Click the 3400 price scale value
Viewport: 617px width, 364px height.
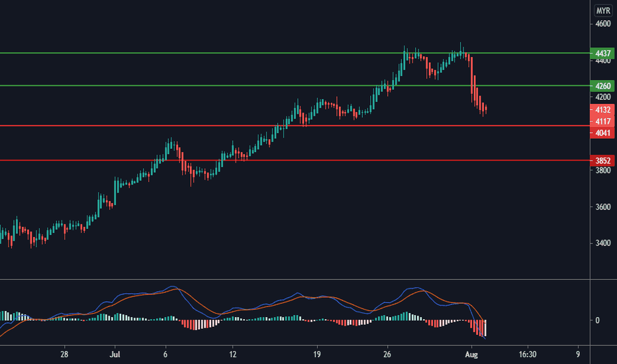coord(603,243)
